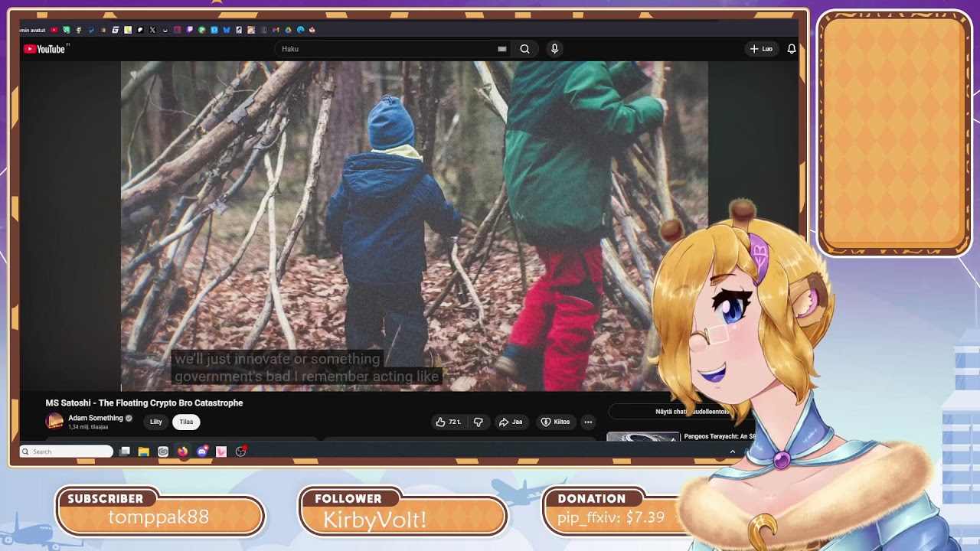This screenshot has width=980, height=551.
Task: Open the Google Drive bookmark
Action: (288, 30)
